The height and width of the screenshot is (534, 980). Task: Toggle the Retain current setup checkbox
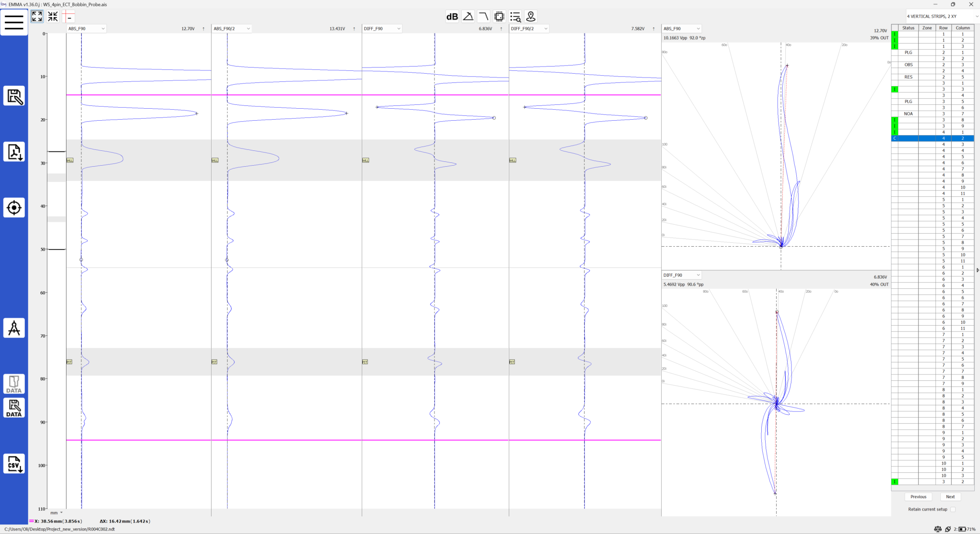(x=953, y=509)
